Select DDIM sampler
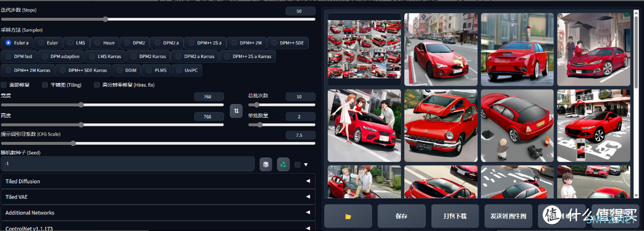Screen dimensions: 644x231 tap(126, 70)
